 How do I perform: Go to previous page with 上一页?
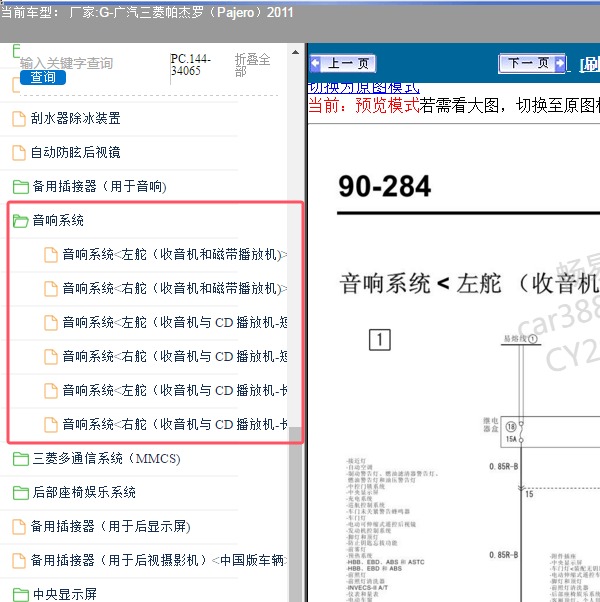coord(343,63)
